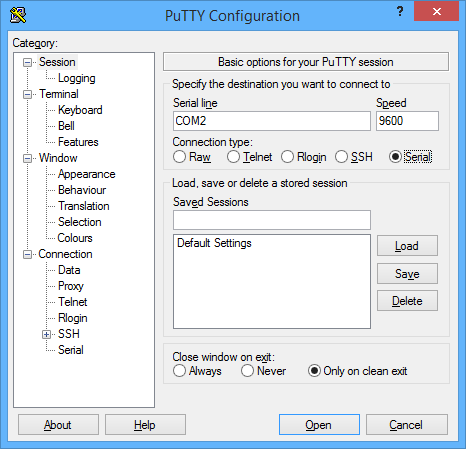Open the Appearance settings category
466x449 pixels.
pos(87,174)
